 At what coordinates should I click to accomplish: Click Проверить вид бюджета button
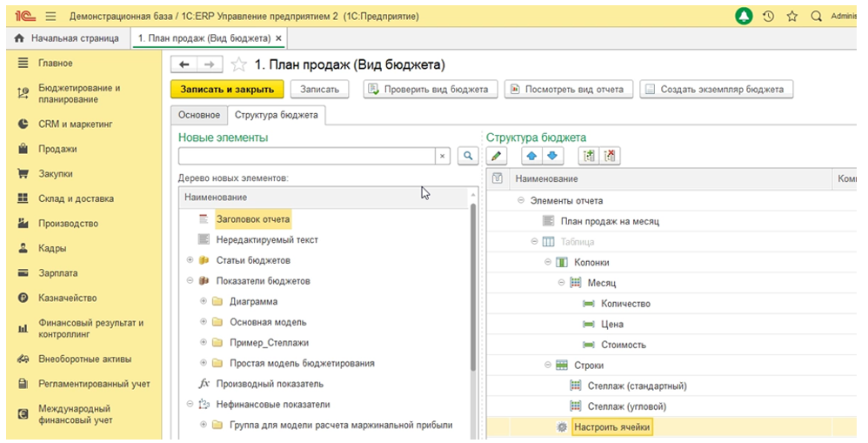coord(431,89)
